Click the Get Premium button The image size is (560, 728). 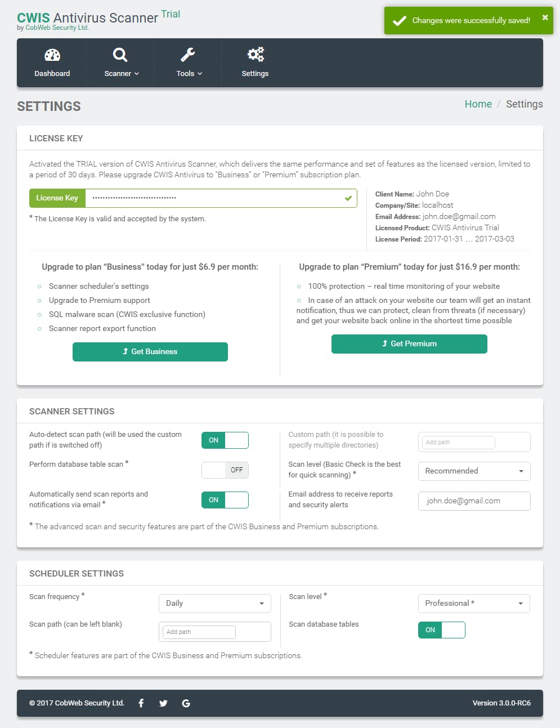pos(409,344)
